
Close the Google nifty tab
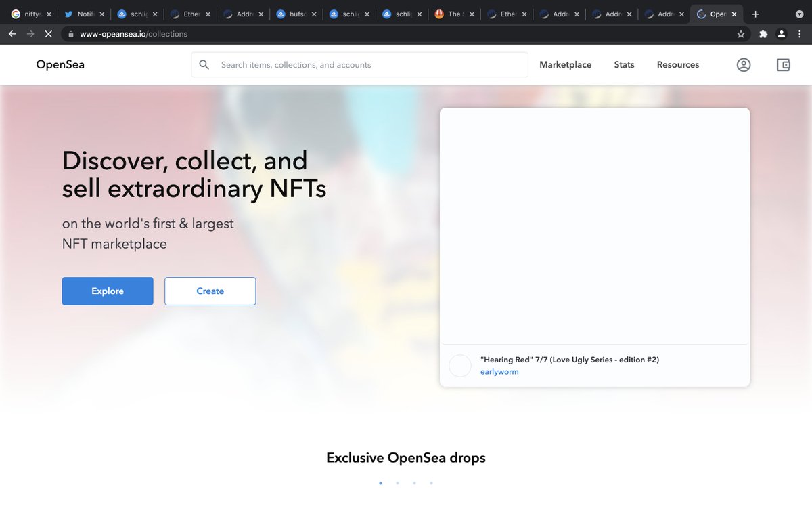(49, 14)
